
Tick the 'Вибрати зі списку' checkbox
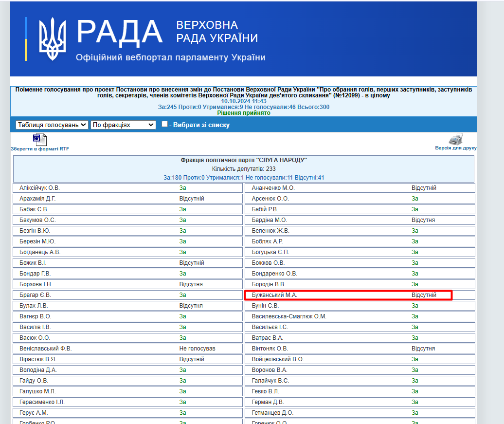click(x=164, y=124)
